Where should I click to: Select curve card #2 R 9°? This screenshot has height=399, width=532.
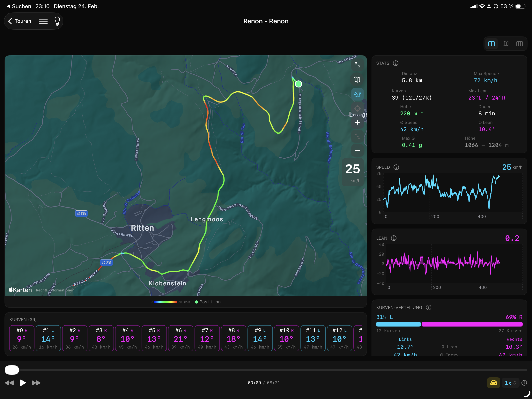click(75, 338)
